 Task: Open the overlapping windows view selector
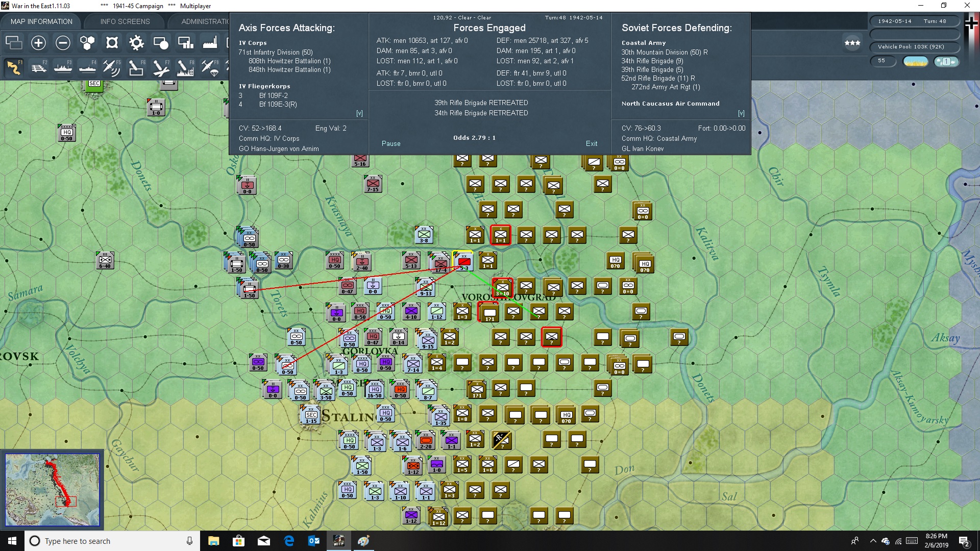(14, 43)
